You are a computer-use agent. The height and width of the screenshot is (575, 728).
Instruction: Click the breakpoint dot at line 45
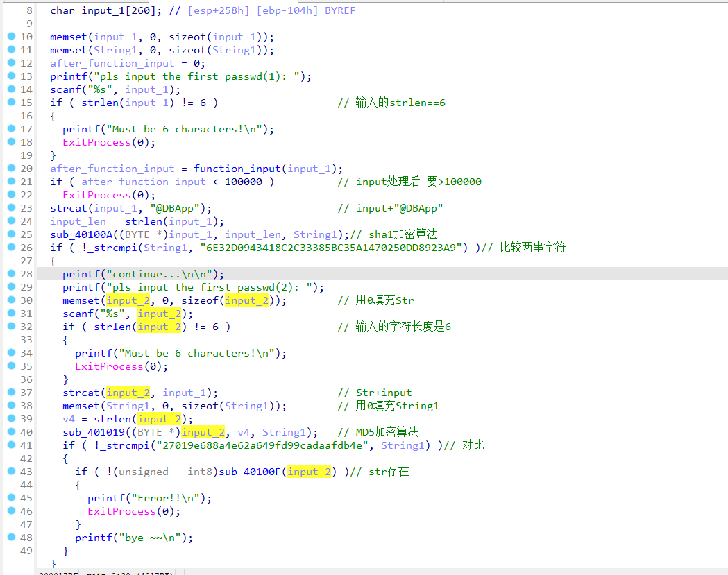11,498
